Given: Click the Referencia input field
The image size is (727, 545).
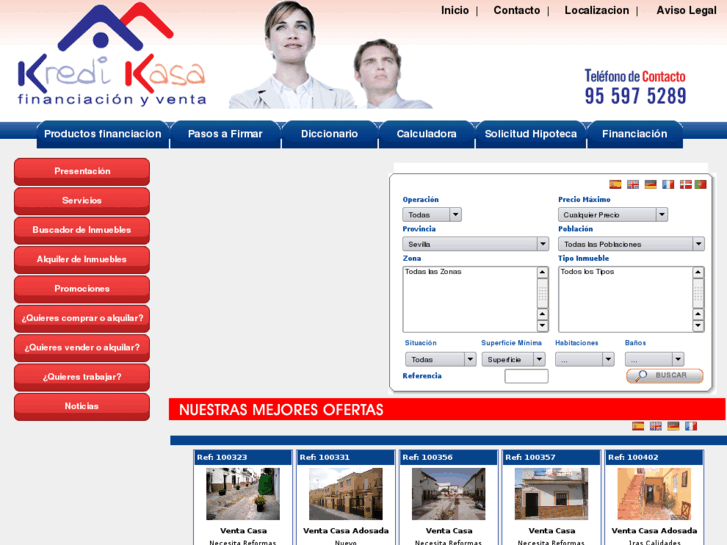Looking at the screenshot, I should pos(526,377).
